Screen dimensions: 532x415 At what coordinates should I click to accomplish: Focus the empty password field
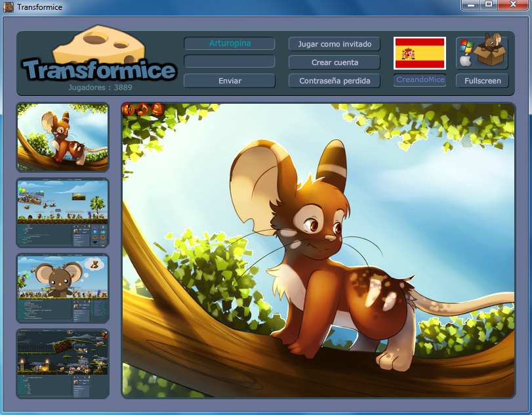click(229, 62)
